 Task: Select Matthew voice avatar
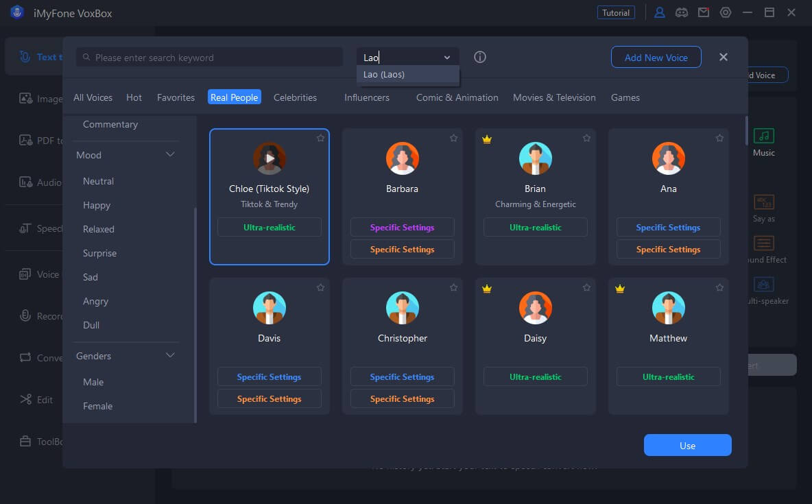click(669, 308)
